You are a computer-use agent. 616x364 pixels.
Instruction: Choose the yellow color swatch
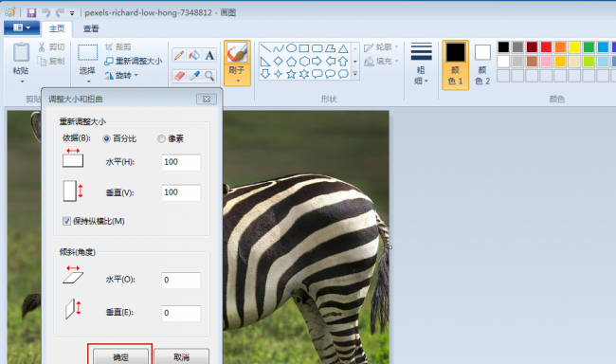coord(574,47)
